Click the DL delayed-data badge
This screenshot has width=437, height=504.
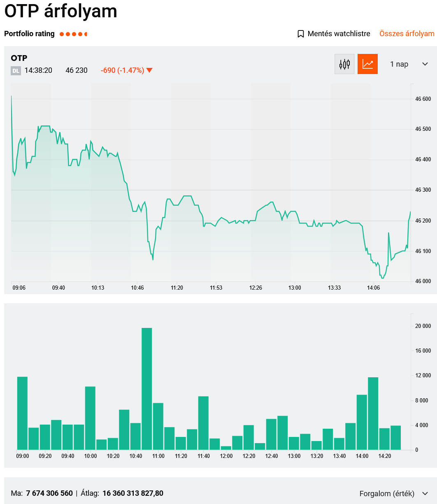(x=16, y=71)
